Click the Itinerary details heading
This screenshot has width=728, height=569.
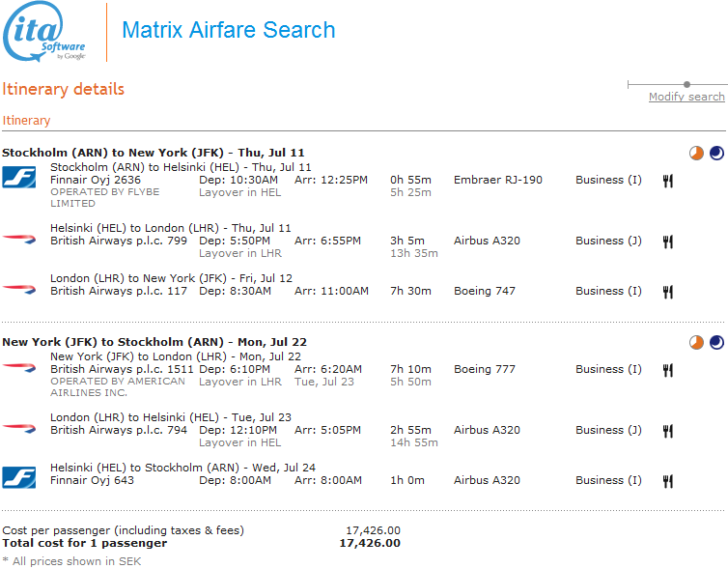63,89
